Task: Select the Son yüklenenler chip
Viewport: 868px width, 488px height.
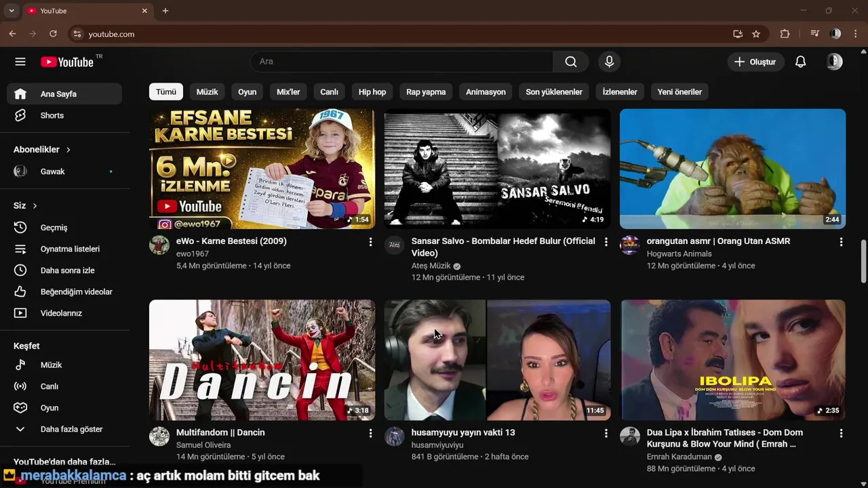Action: click(554, 91)
